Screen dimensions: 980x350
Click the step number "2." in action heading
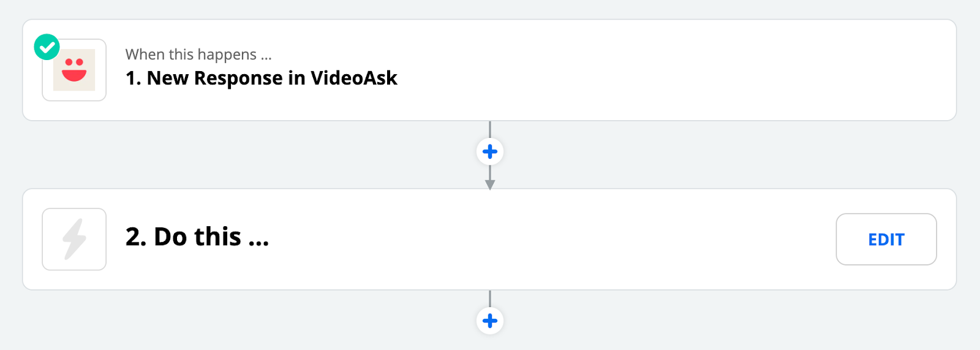pyautogui.click(x=136, y=237)
